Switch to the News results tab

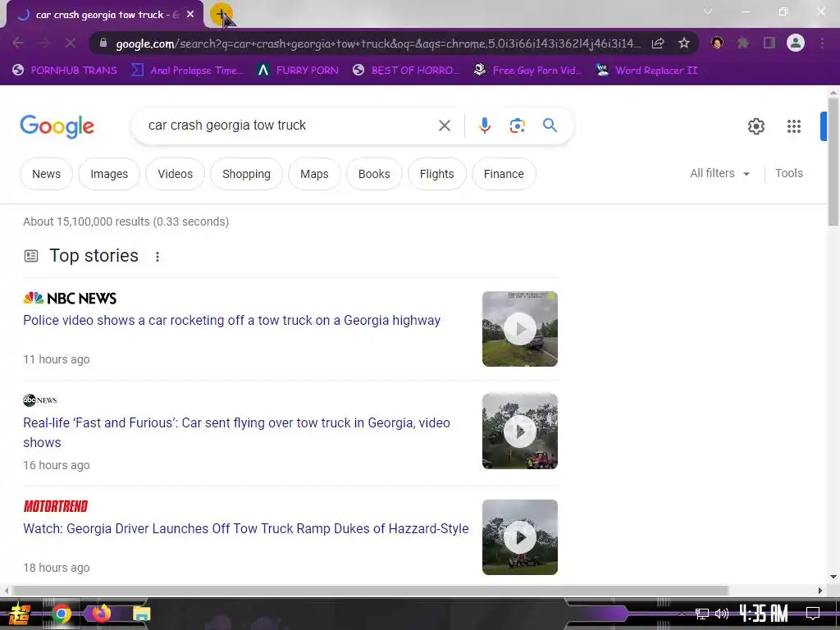pos(46,174)
